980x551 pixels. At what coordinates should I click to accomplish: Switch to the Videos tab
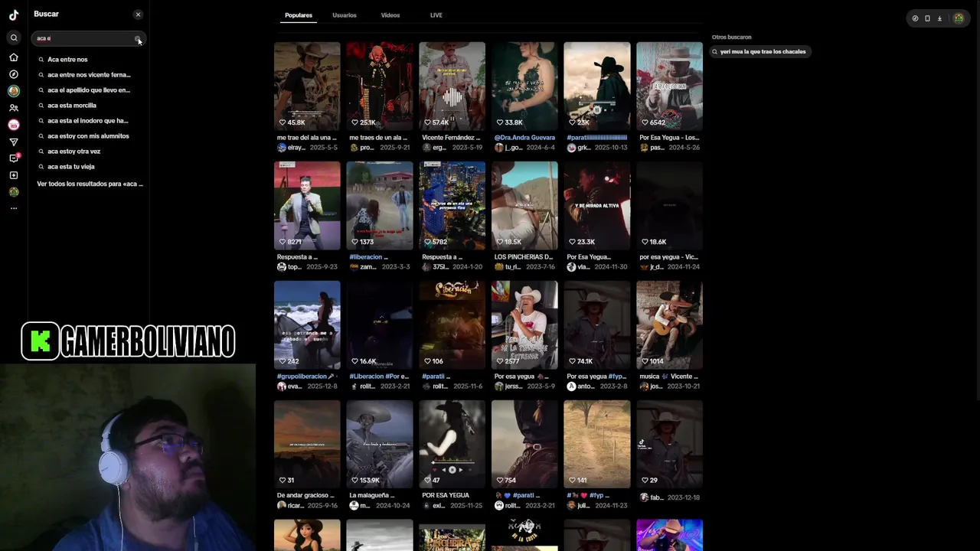click(390, 15)
